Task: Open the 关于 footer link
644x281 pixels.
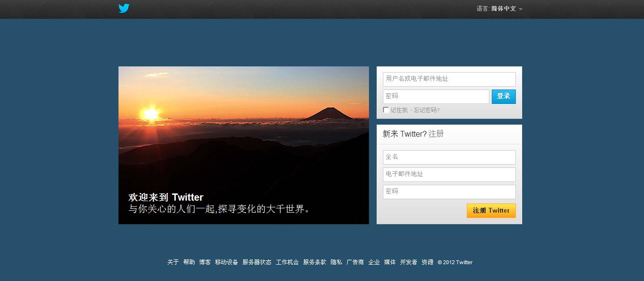Action: click(x=173, y=262)
